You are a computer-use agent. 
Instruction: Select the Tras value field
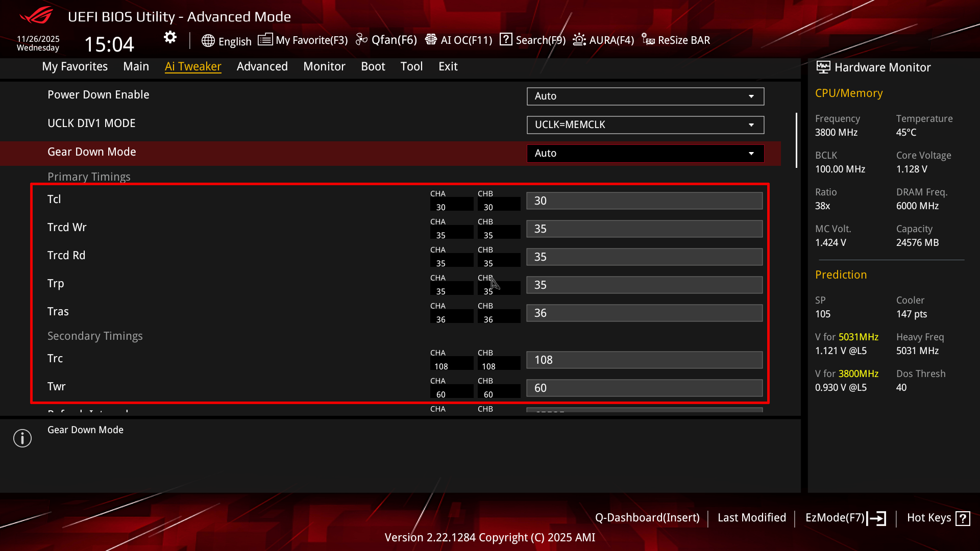tap(644, 313)
